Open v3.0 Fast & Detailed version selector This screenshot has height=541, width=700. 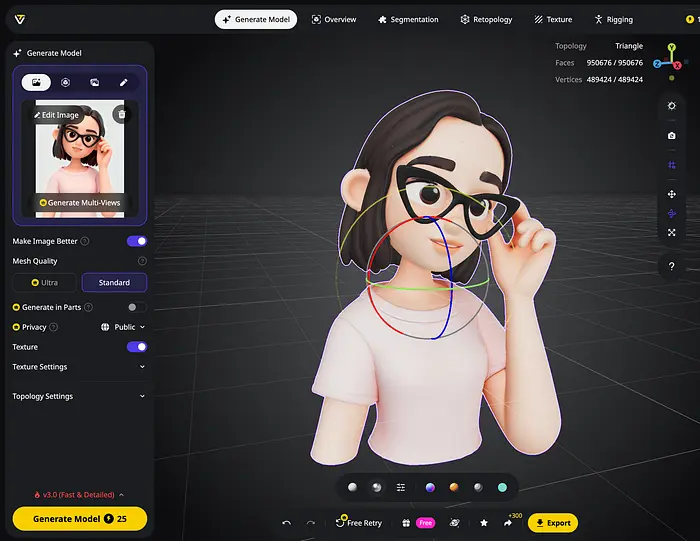coord(79,495)
